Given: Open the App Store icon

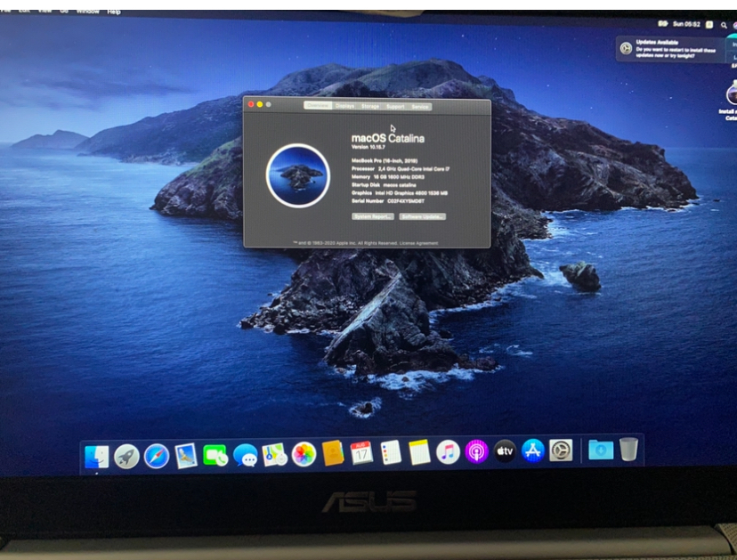Looking at the screenshot, I should (x=532, y=450).
